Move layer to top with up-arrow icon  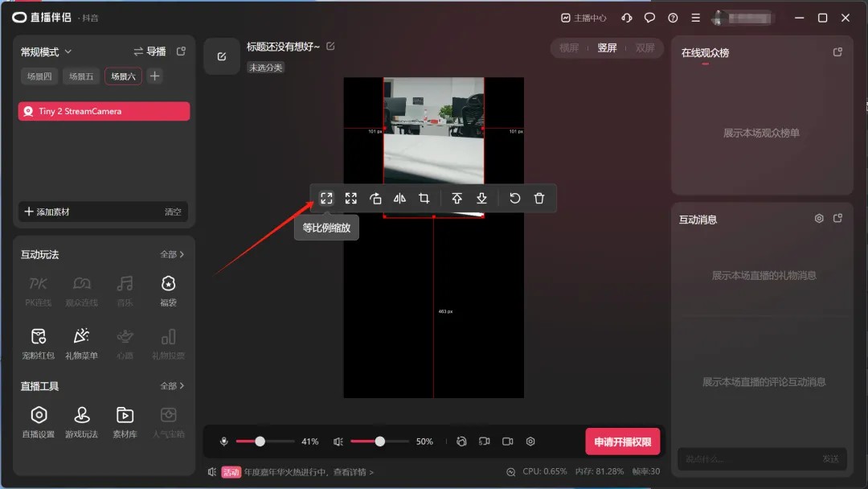click(x=457, y=198)
